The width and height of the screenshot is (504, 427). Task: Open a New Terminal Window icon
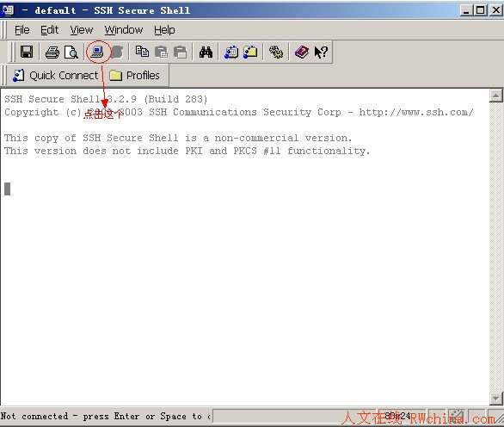click(231, 52)
